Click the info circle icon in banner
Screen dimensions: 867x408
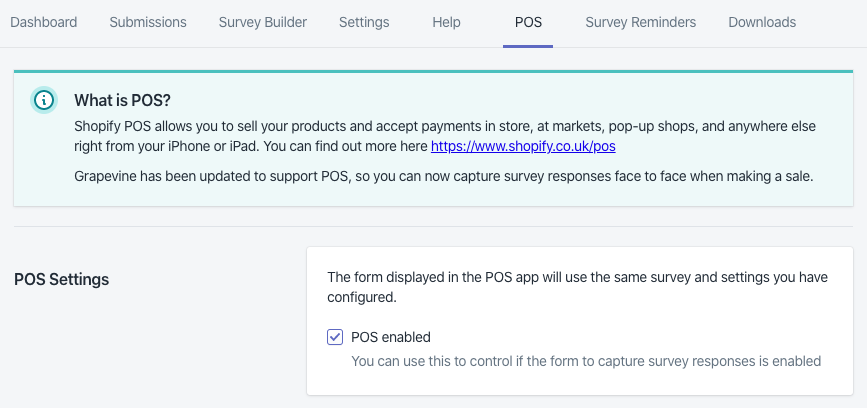pos(44,100)
